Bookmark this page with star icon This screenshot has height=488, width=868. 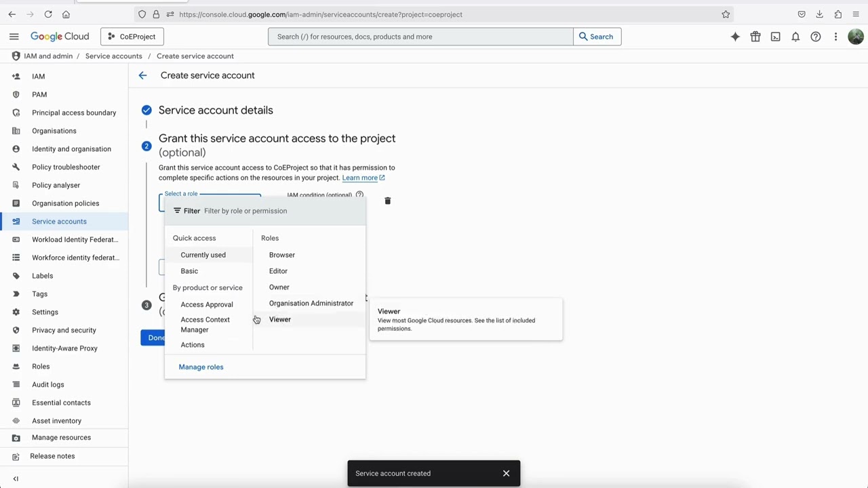pos(726,14)
